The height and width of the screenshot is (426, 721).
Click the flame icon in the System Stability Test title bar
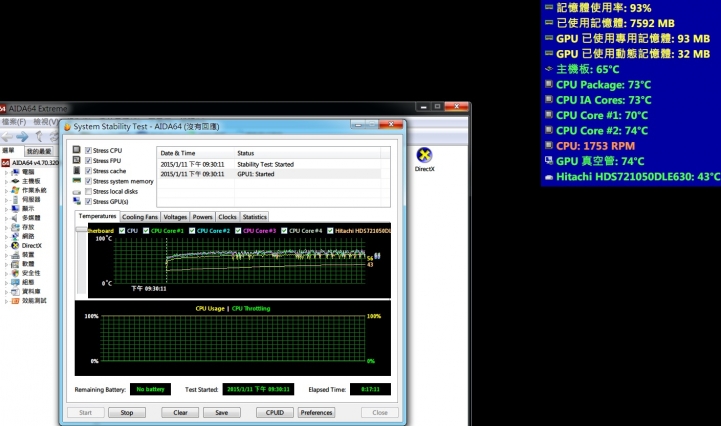[67, 127]
